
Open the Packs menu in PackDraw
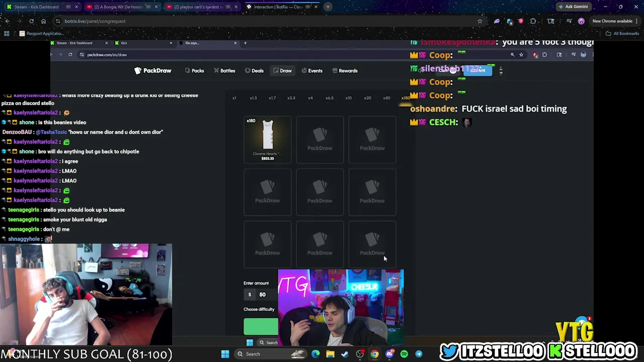195,71
